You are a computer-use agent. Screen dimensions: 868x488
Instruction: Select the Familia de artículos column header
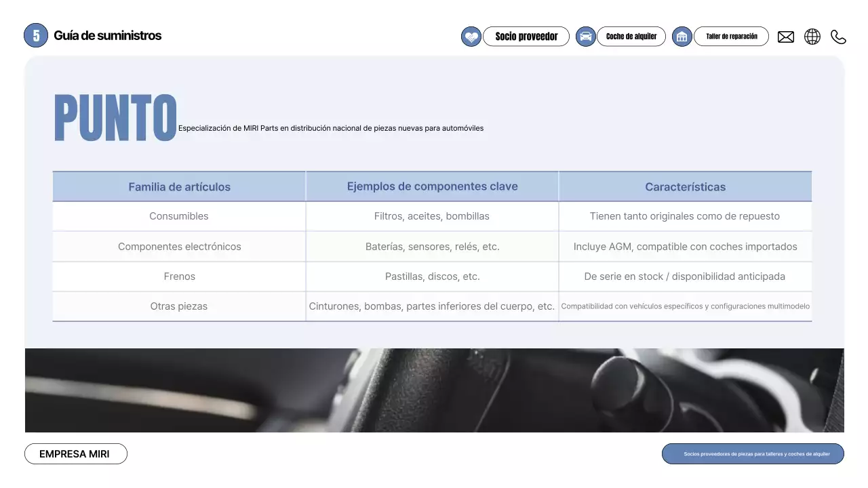178,186
